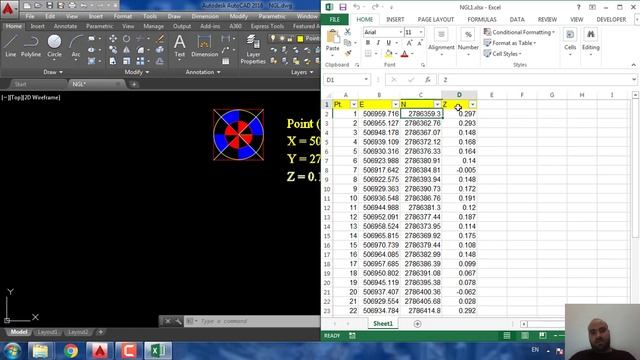This screenshot has width=640, height=360.
Task: Open the Format as Table dropdown
Action: tap(510, 43)
